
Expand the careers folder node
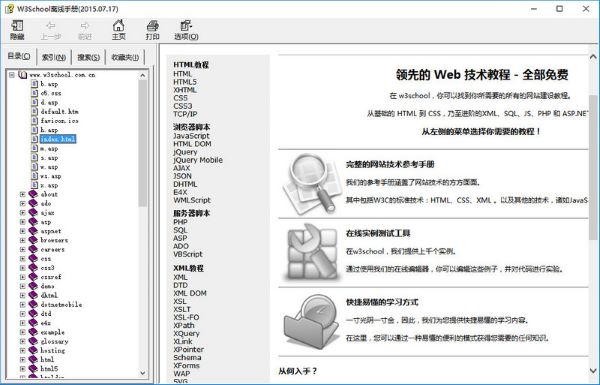23,249
